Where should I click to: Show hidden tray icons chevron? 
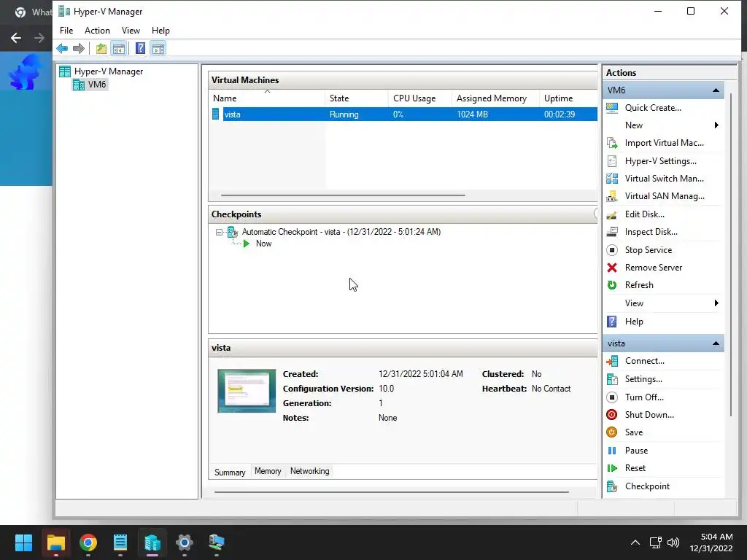tap(635, 542)
